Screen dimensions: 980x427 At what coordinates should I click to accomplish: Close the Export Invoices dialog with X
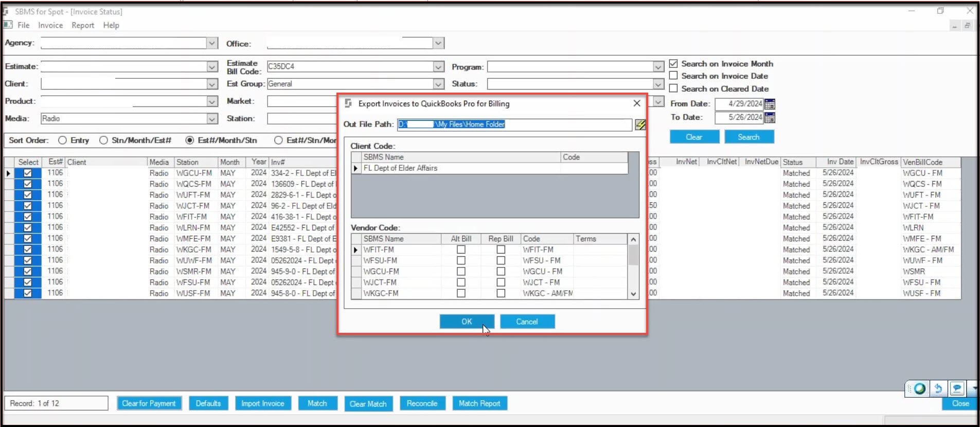click(637, 103)
